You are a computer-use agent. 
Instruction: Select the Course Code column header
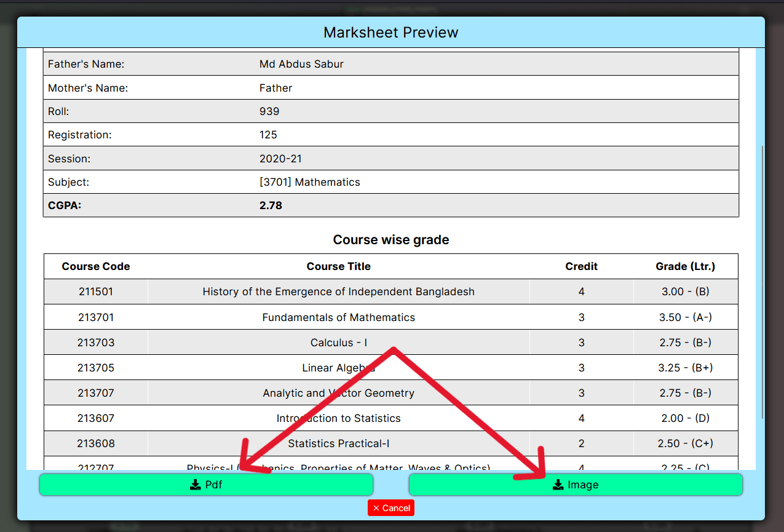coord(96,266)
